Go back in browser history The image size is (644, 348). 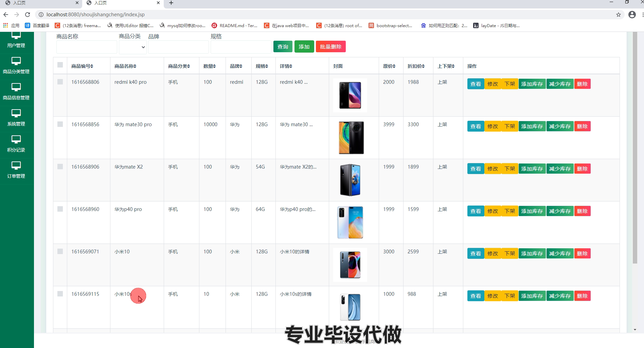(x=5, y=15)
